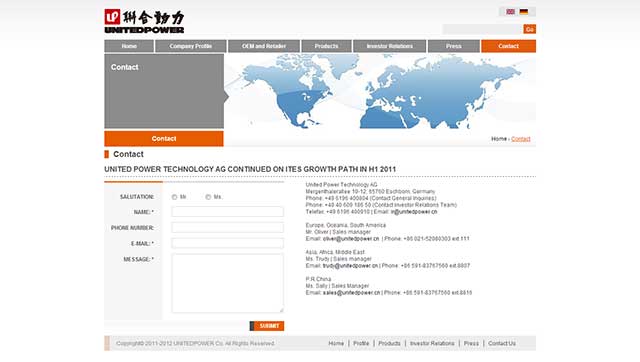Image resolution: width=640 pixels, height=362 pixels.
Task: Click into the Name input field
Action: (x=228, y=212)
